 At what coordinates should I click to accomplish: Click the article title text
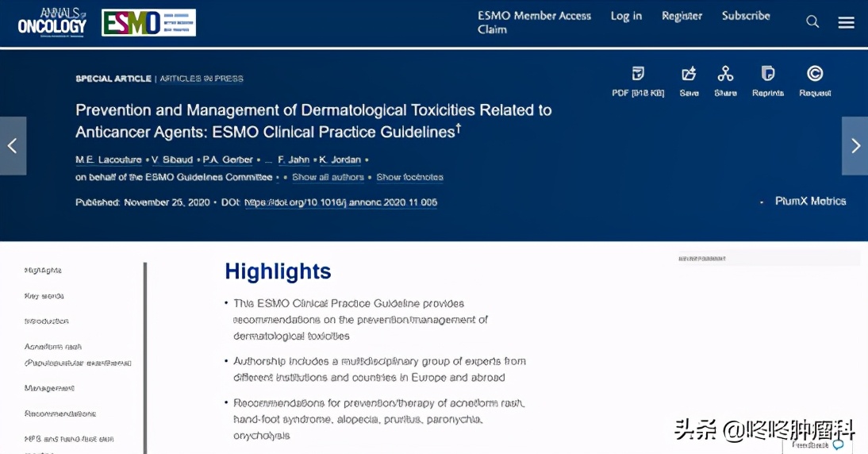pyautogui.click(x=313, y=121)
